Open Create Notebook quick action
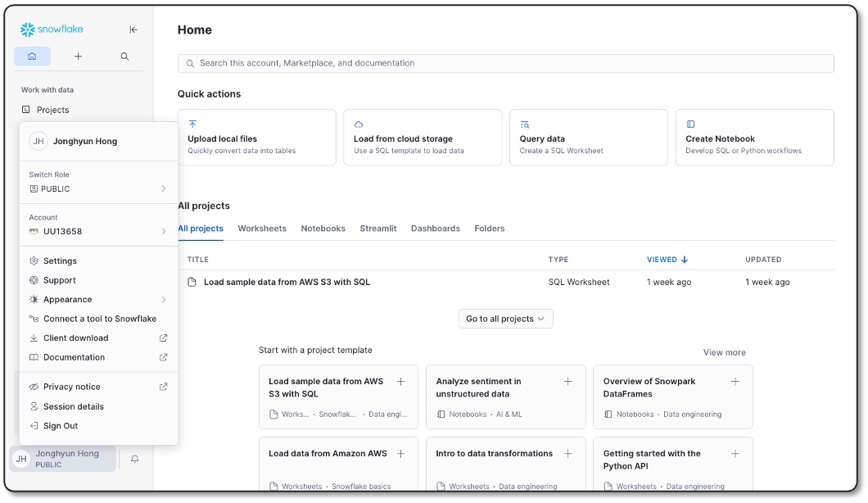 click(x=754, y=138)
